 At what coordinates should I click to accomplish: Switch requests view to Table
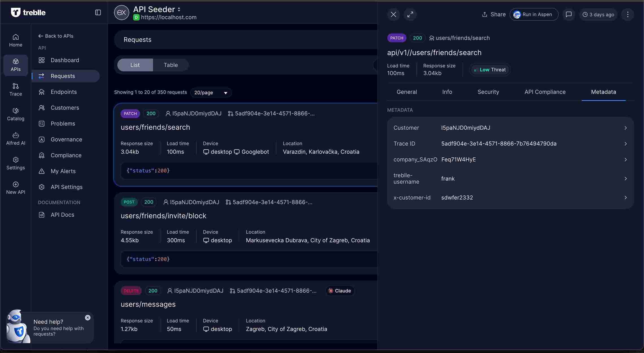171,65
